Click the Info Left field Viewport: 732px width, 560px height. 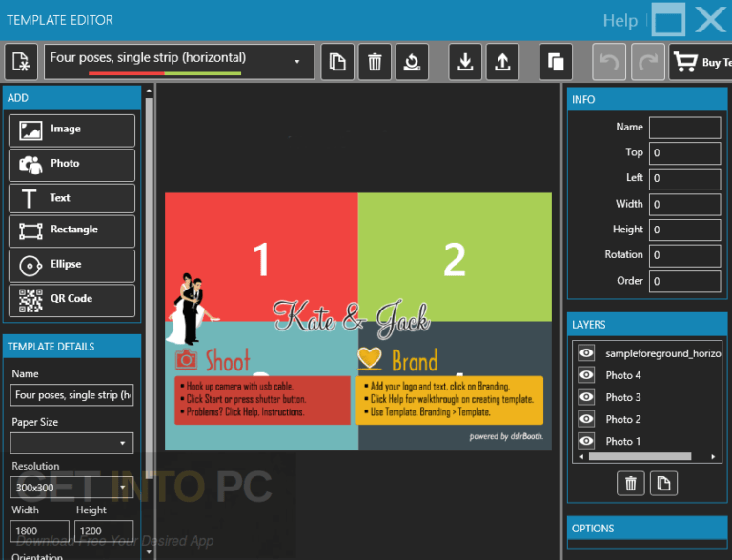(x=685, y=179)
